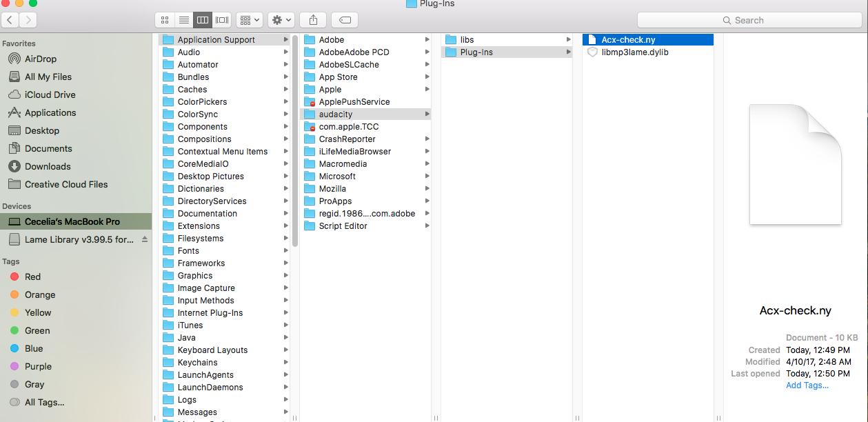Expand the Fonts folder arrow

click(285, 250)
